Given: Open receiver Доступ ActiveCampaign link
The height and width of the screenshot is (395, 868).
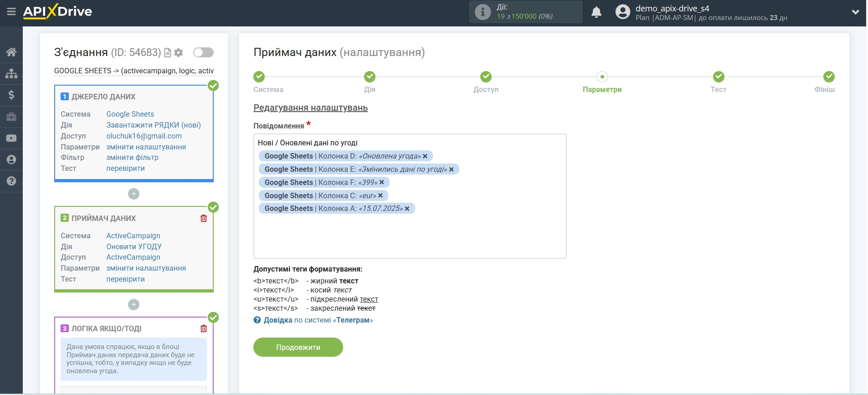Looking at the screenshot, I should click(x=133, y=257).
